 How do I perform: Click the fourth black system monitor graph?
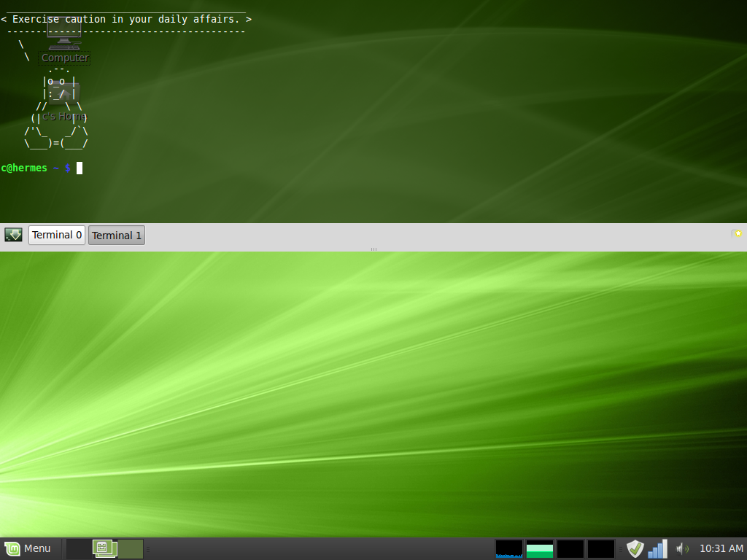pyautogui.click(x=601, y=548)
